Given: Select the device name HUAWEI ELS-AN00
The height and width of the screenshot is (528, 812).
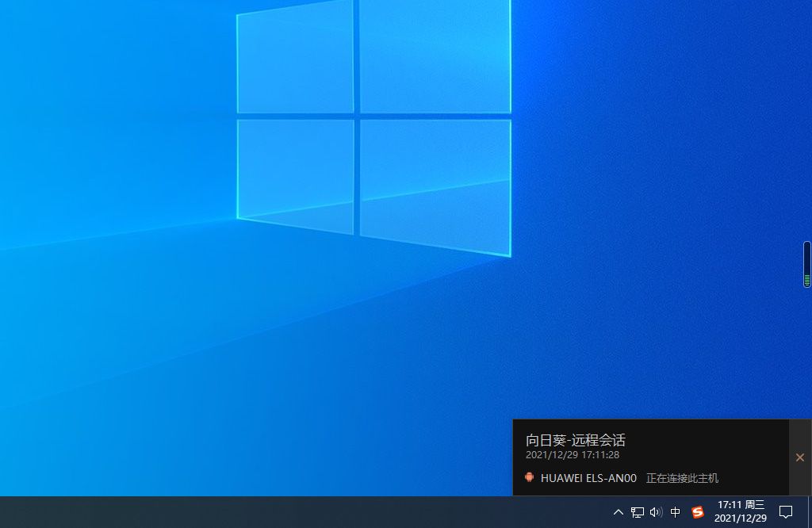Looking at the screenshot, I should (x=588, y=478).
